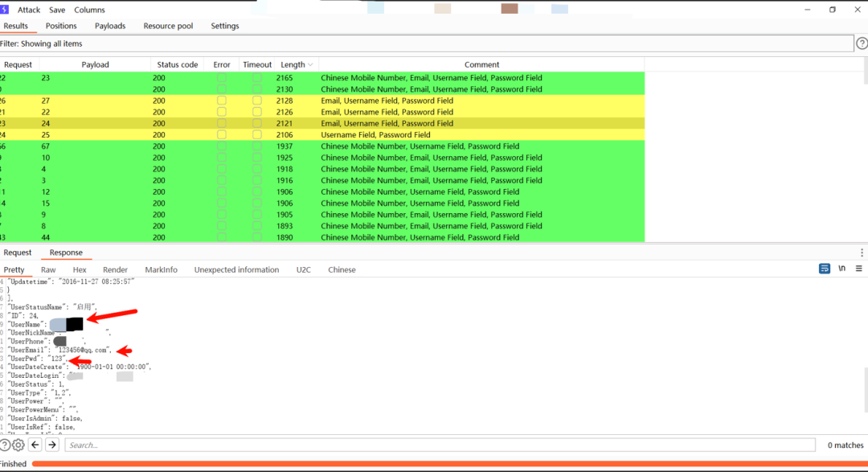Click the orange Finished progress bar
868x472 pixels.
449,464
